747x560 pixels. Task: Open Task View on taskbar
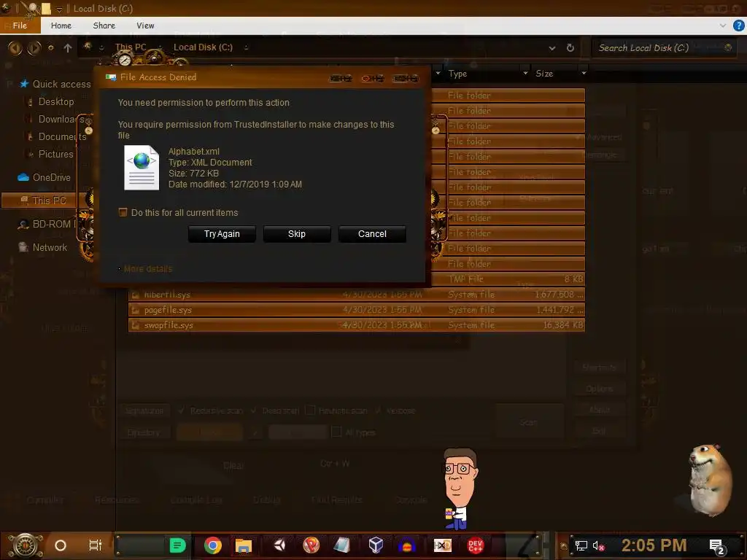coord(96,545)
